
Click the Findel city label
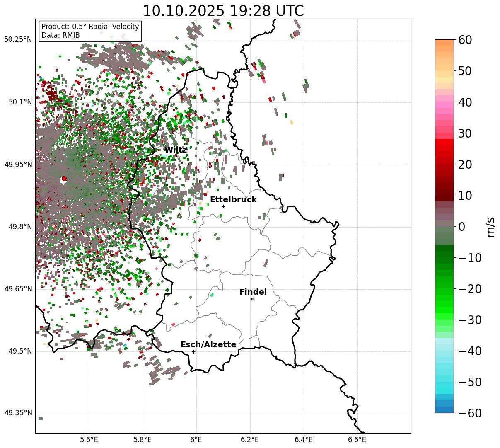pos(253,292)
